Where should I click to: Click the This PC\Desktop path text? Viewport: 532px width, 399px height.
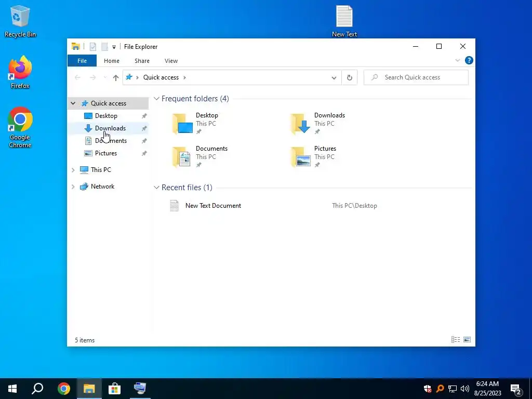tap(354, 206)
